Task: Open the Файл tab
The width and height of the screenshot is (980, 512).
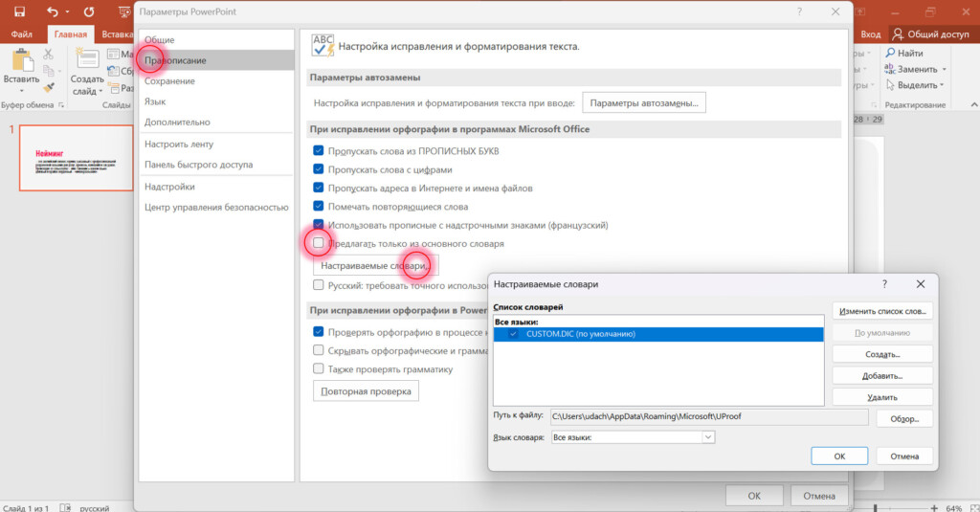Action: tap(21, 34)
